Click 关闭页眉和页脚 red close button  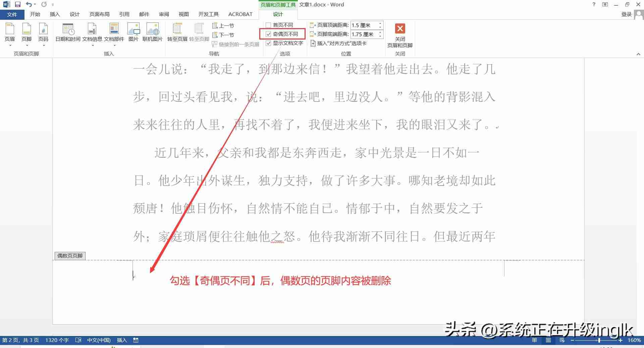400,35
